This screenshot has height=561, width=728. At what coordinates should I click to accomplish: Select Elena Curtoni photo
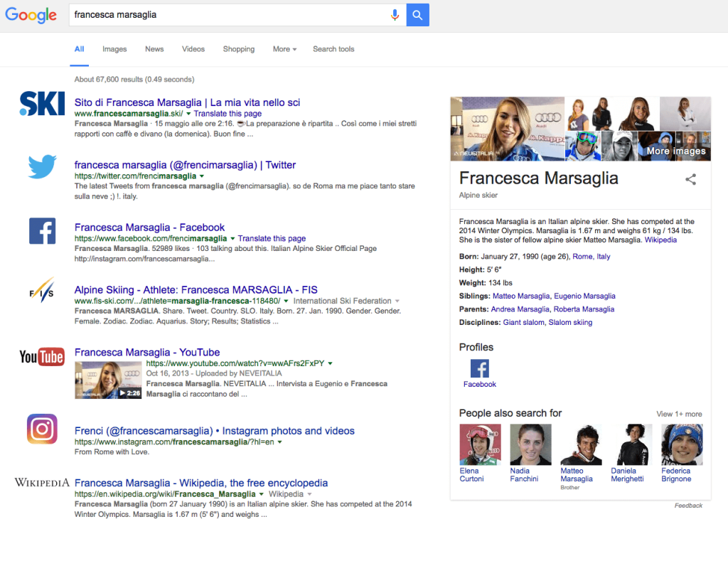pos(480,444)
